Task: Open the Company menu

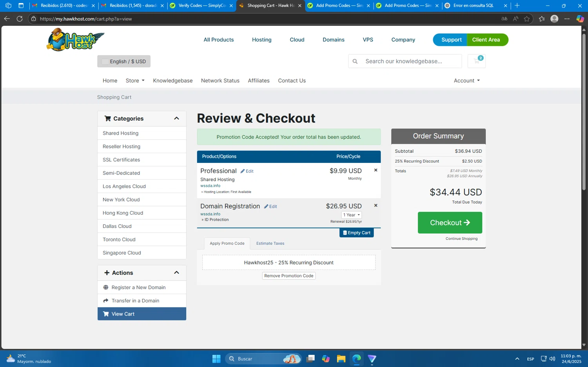Action: coord(403,40)
